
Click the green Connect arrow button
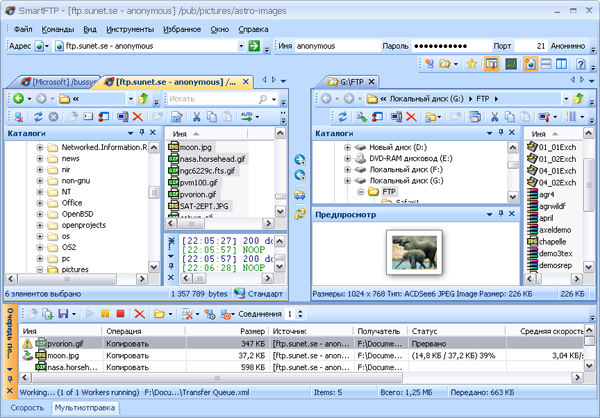(x=254, y=46)
